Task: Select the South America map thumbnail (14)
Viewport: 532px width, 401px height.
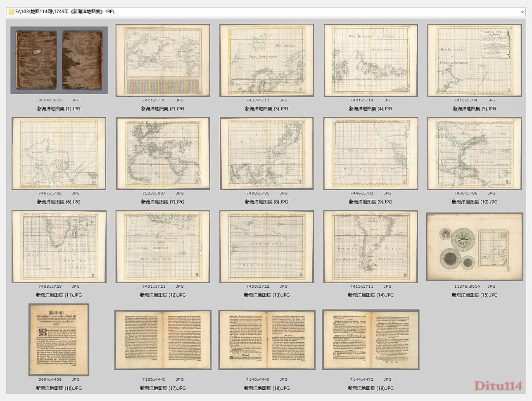Action: point(371,247)
